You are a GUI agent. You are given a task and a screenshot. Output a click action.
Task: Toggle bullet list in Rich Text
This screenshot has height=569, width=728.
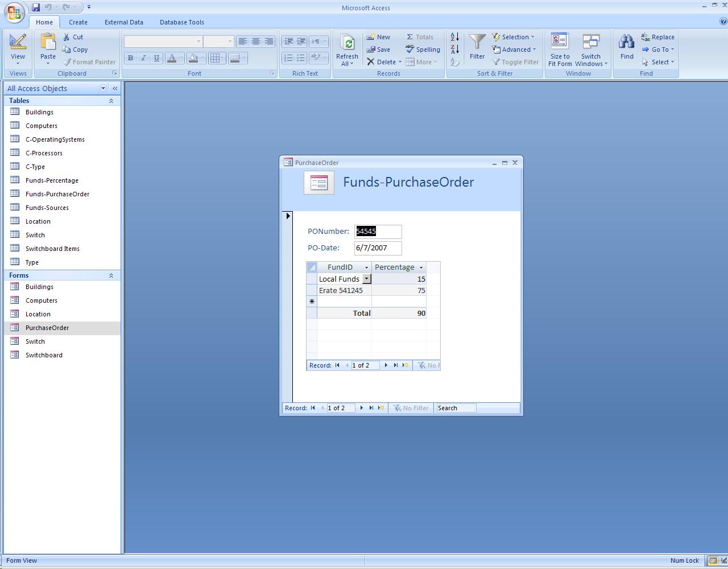[x=301, y=58]
